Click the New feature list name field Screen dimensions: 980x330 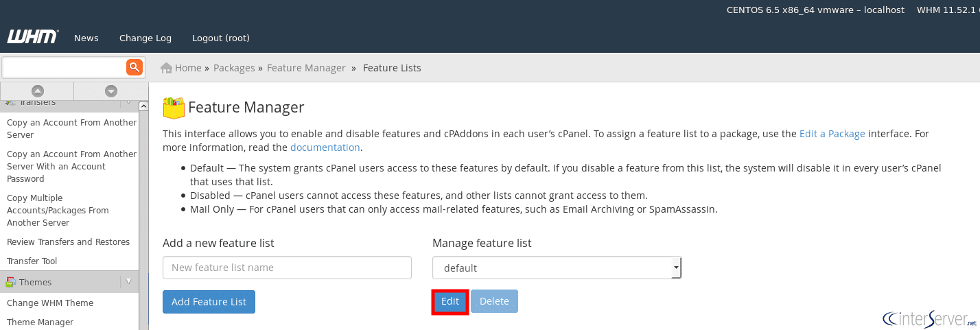(x=287, y=268)
